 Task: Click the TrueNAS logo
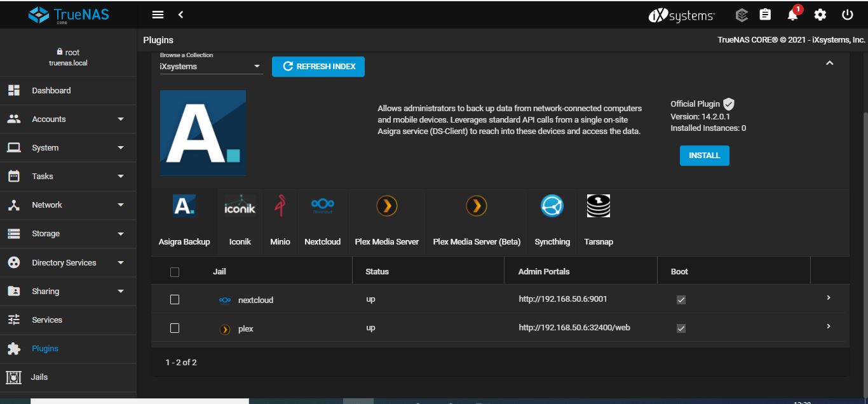(69, 15)
